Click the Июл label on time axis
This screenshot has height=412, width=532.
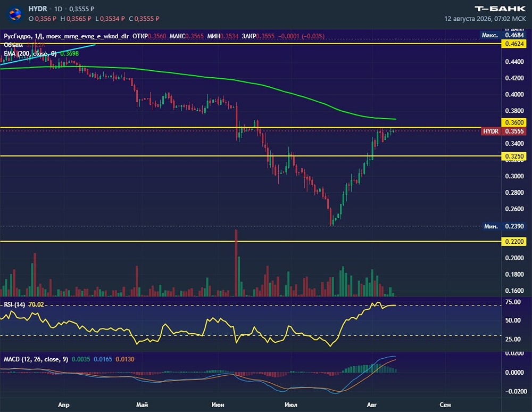291,405
